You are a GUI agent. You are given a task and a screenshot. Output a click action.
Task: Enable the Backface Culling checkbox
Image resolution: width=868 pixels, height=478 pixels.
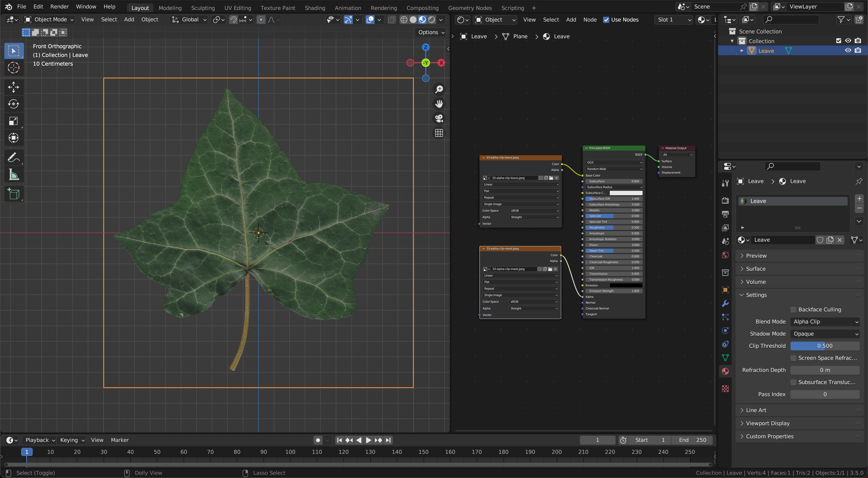pos(793,309)
